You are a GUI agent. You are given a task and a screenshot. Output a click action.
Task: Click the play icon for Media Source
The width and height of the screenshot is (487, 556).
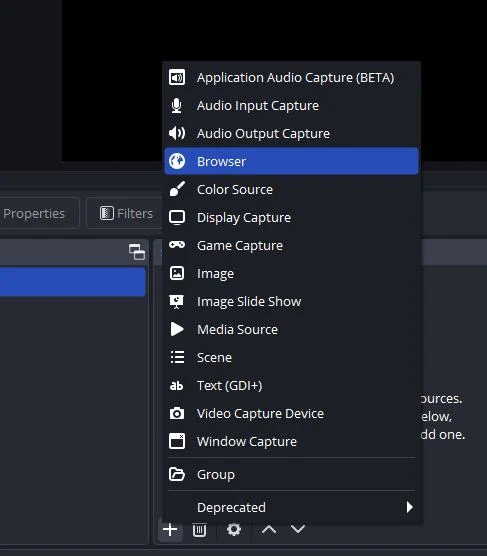coord(177,329)
